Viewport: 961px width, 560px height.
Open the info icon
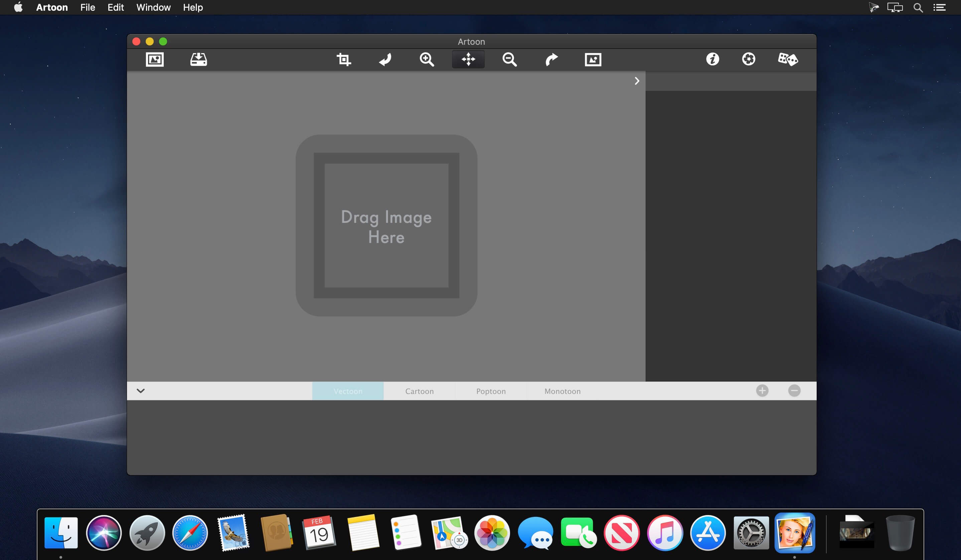point(712,59)
